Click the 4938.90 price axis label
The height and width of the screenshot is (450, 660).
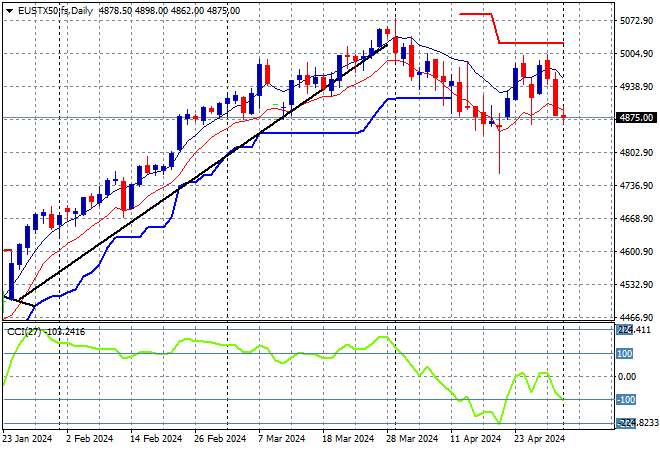(636, 87)
